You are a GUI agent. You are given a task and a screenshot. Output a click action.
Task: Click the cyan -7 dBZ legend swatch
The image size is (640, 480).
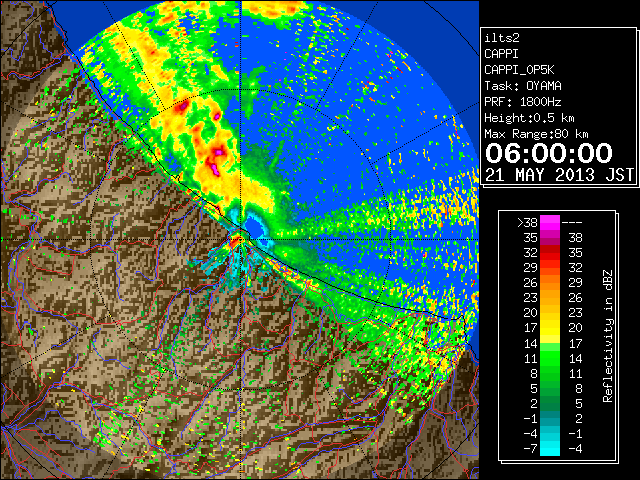550,449
